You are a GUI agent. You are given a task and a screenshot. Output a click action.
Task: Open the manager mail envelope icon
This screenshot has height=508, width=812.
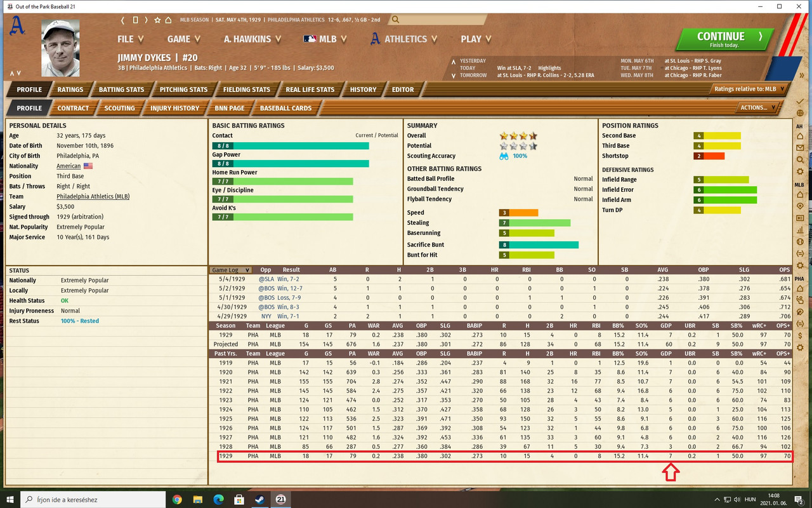[x=800, y=148]
